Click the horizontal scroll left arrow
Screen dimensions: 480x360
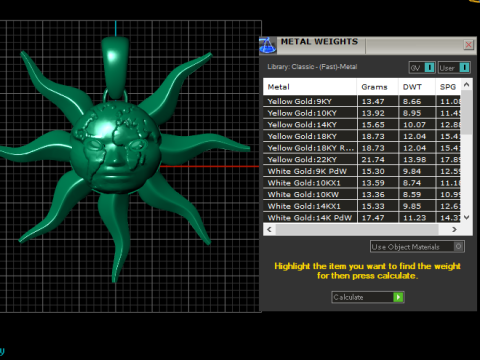click(x=269, y=229)
